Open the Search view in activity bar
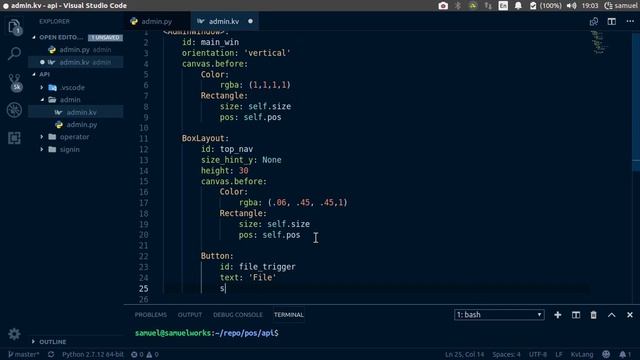 pyautogui.click(x=14, y=53)
